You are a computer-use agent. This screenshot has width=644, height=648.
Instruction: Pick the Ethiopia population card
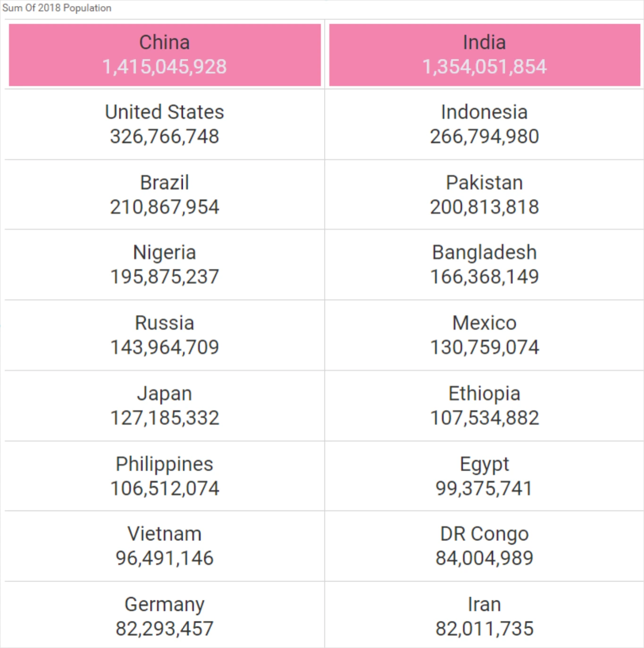484,406
